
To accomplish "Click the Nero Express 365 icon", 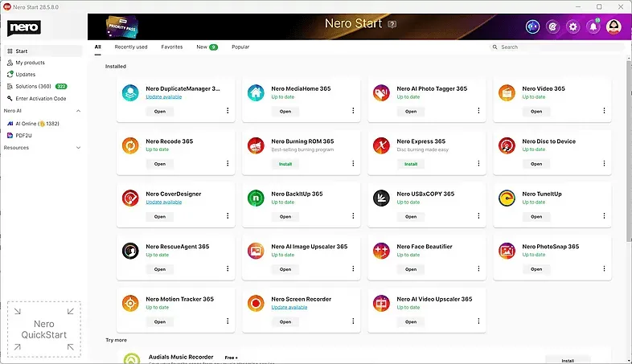I will point(381,145).
